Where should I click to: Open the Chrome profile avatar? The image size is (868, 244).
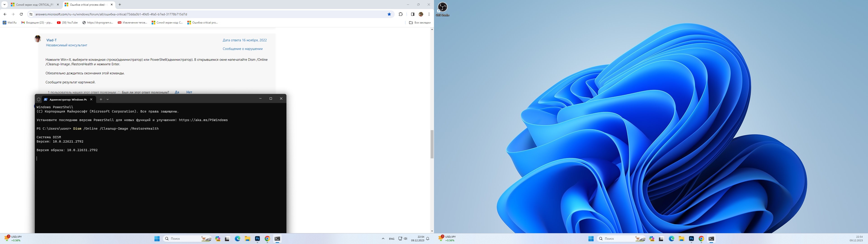click(421, 14)
